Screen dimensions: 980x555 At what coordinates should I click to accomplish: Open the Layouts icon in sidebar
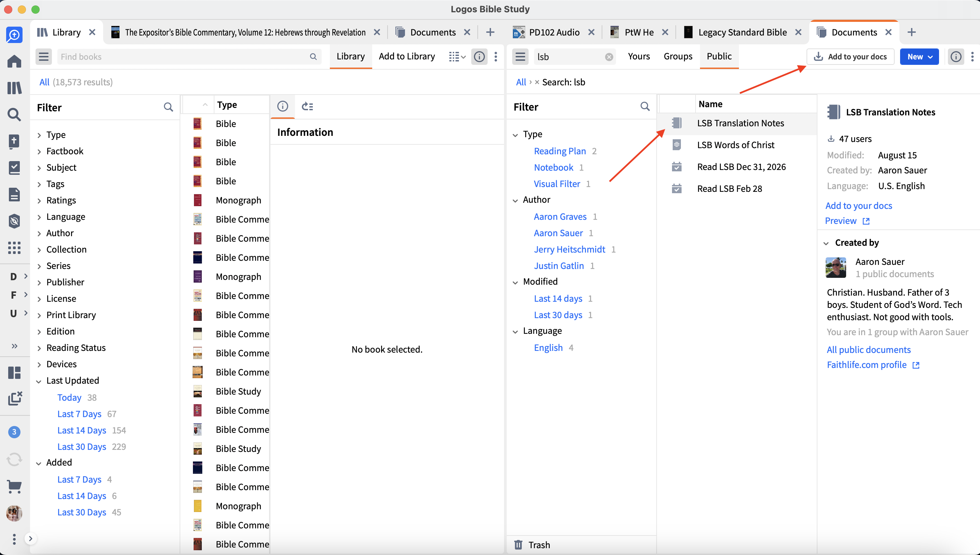point(14,372)
